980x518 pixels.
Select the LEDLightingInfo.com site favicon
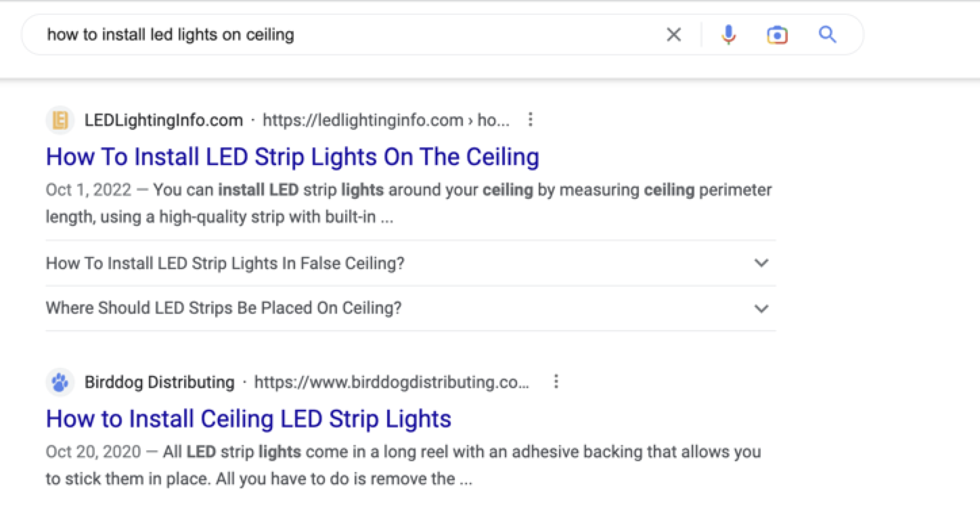[60, 120]
